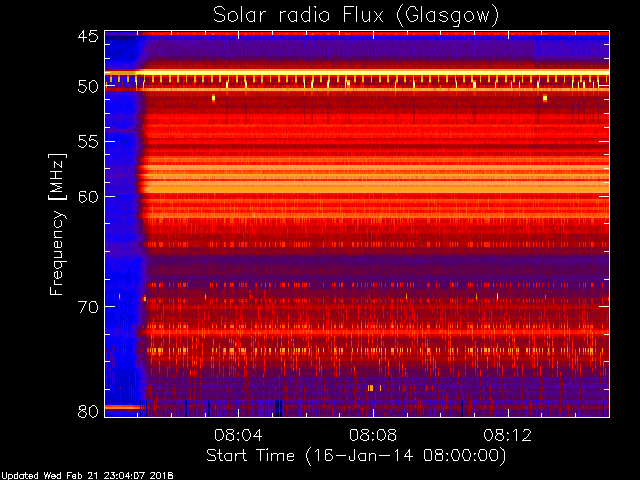This screenshot has width=640, height=480.
Task: Click the 'Frequency [MHz]' axis title
Action: click(57, 224)
